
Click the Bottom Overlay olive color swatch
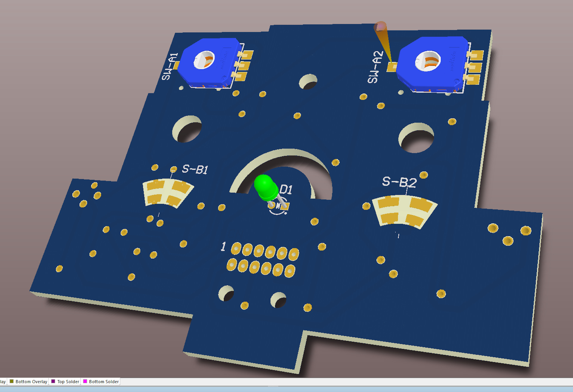coord(12,382)
